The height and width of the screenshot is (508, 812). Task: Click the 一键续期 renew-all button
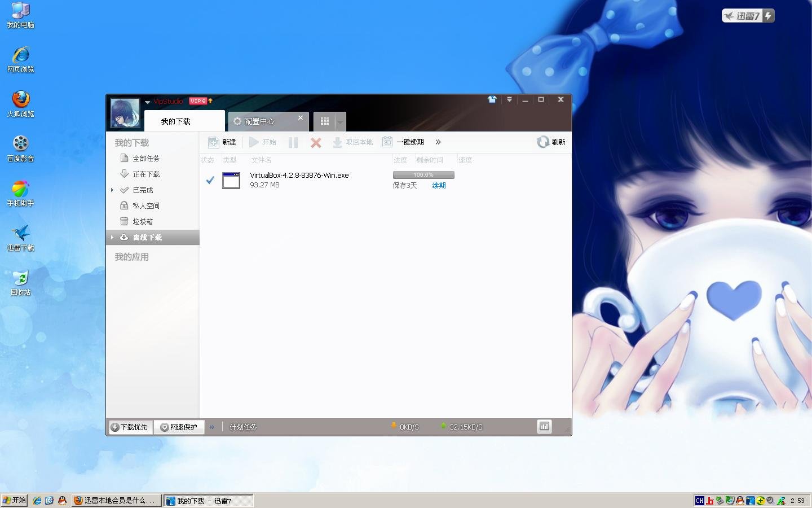404,142
